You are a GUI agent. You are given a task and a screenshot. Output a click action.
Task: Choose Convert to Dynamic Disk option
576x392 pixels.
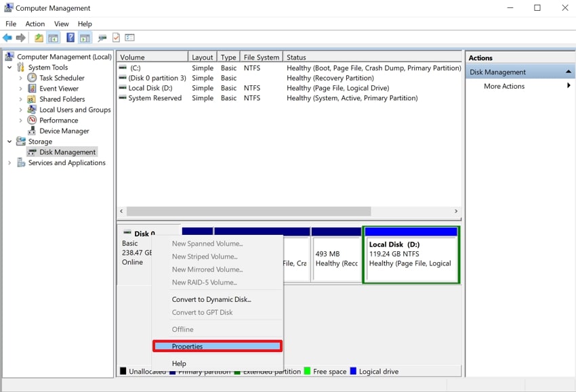pyautogui.click(x=211, y=299)
